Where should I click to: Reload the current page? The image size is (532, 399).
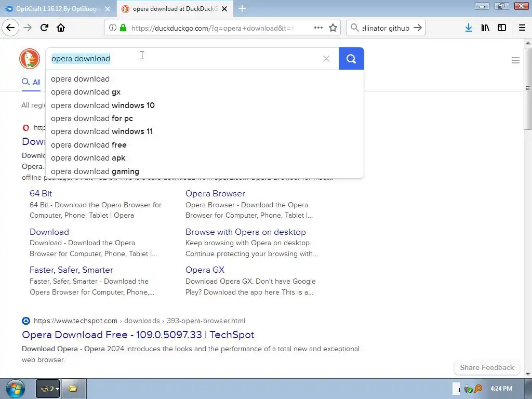[x=44, y=28]
